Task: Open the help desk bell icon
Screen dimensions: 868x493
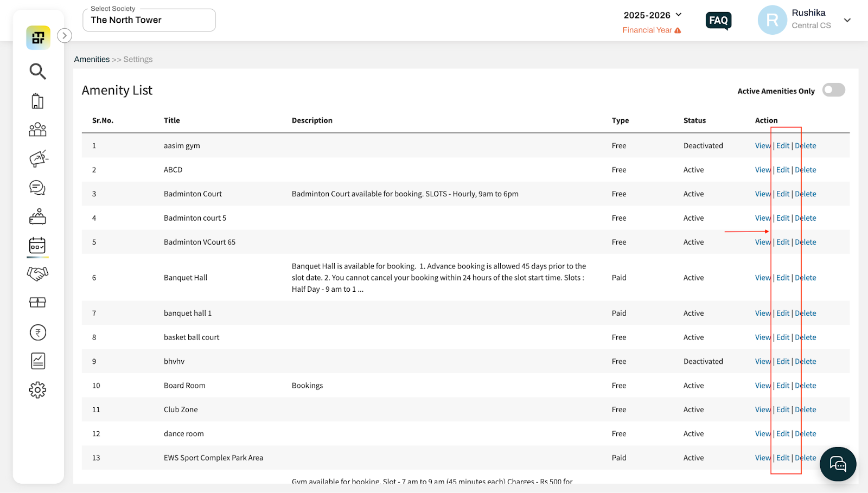Action: [x=37, y=216]
